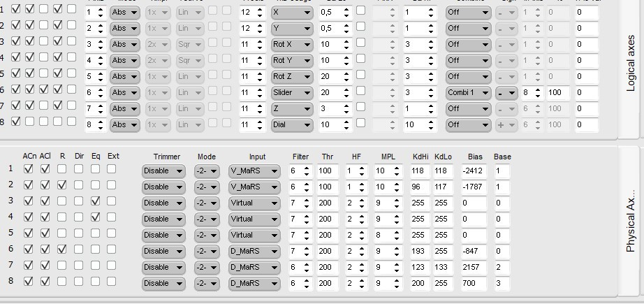Enable Ext checkbox on physical axis 5
Image resolution: width=644 pixels, height=304 pixels.
click(111, 233)
